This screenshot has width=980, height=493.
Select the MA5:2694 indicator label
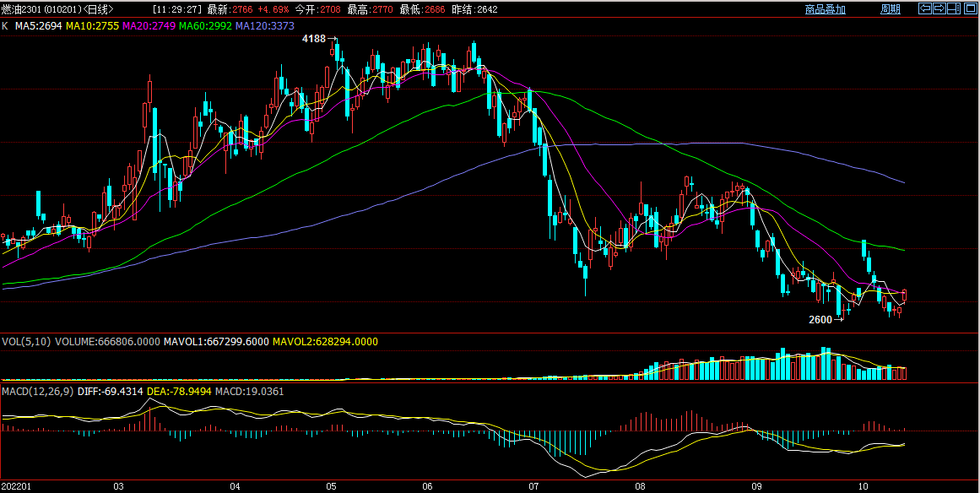(40, 26)
